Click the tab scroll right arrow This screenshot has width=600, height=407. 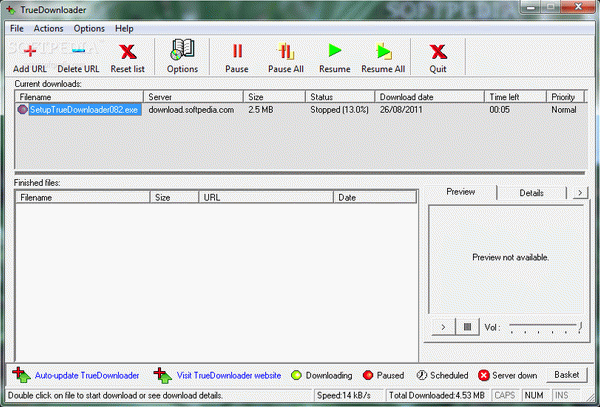click(580, 192)
